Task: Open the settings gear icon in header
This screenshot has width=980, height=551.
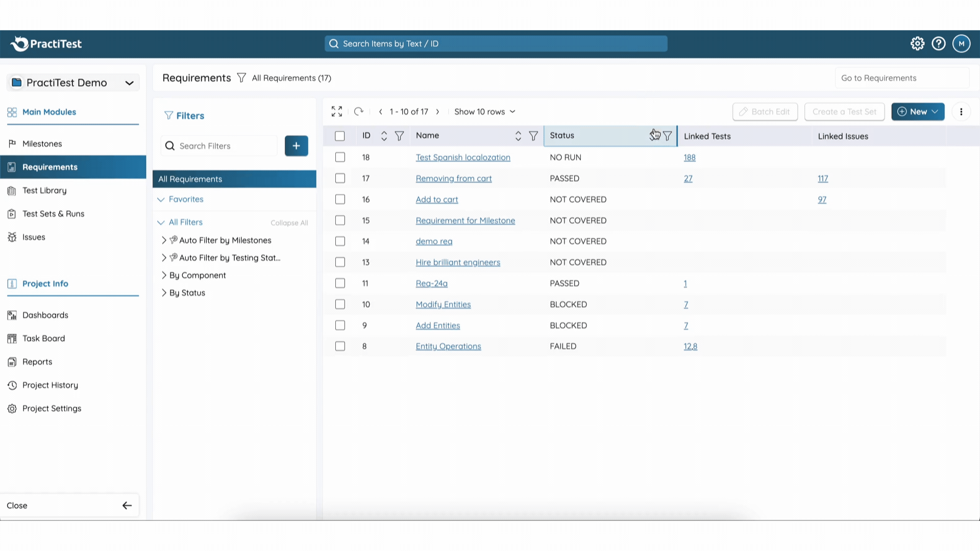Action: 917,44
